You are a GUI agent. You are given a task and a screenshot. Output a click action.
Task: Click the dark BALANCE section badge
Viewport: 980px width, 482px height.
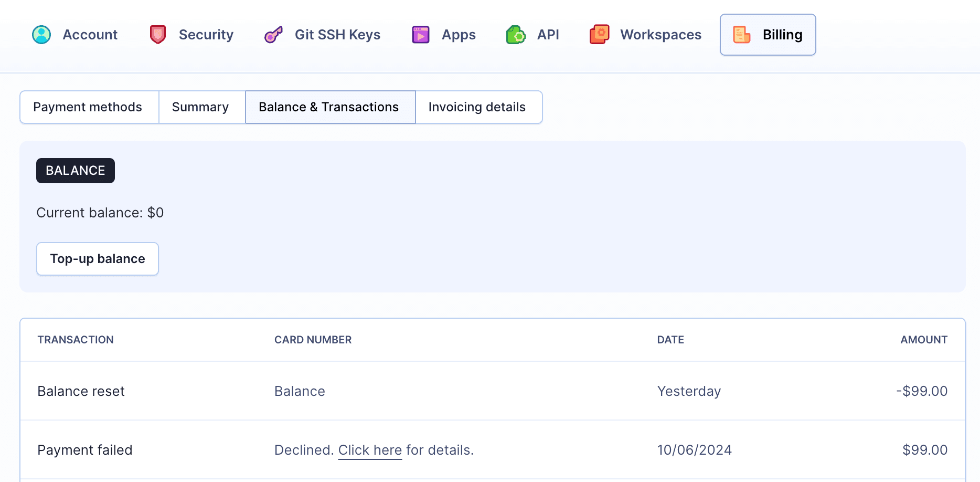coord(76,171)
